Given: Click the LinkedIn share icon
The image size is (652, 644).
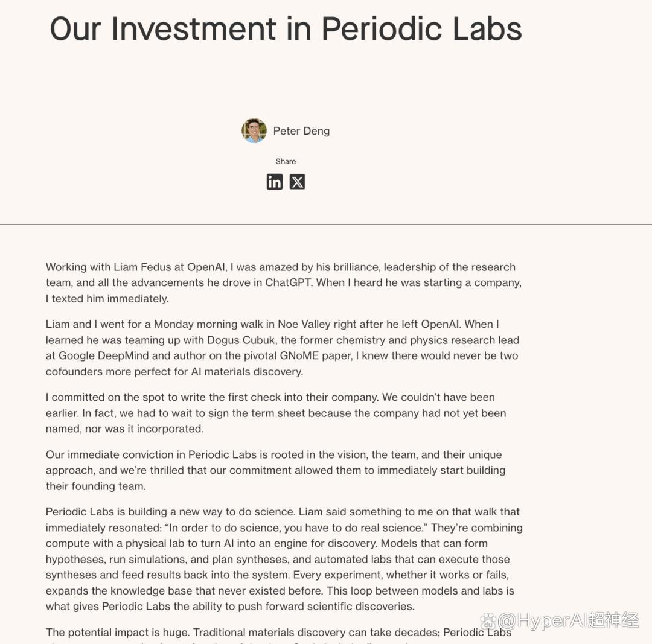Looking at the screenshot, I should click(x=275, y=182).
